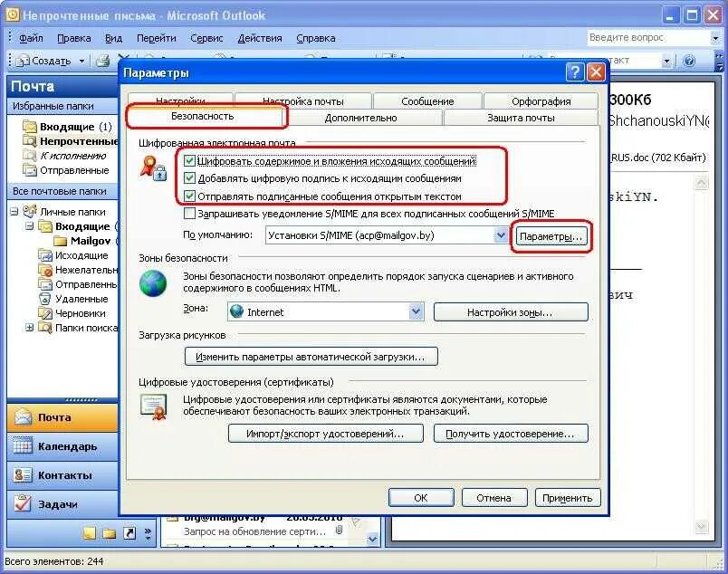
Task: Open the Вид menu
Action: coord(113,38)
